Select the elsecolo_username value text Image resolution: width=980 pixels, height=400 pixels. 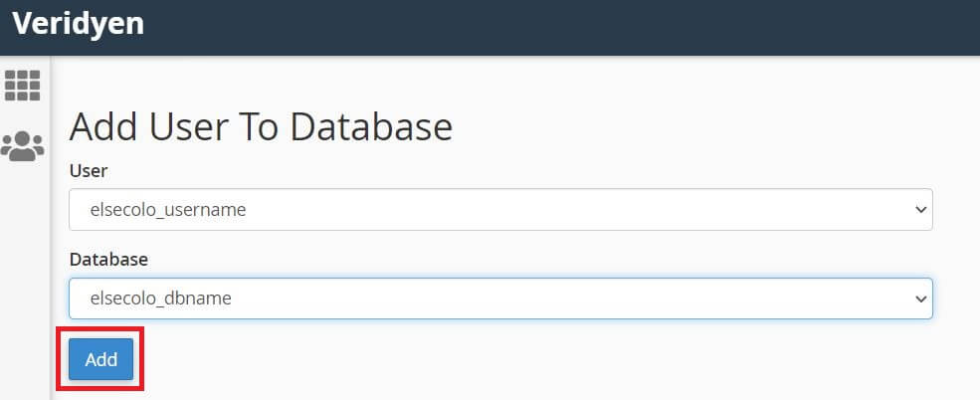pos(168,210)
